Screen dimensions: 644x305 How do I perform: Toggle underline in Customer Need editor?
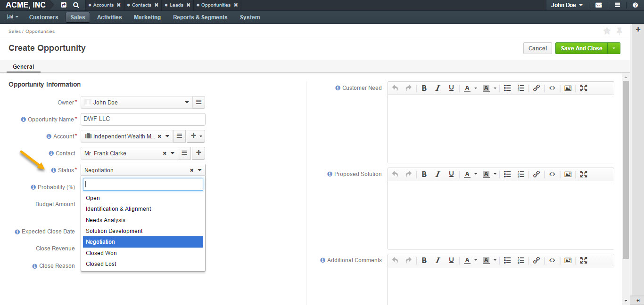click(451, 88)
